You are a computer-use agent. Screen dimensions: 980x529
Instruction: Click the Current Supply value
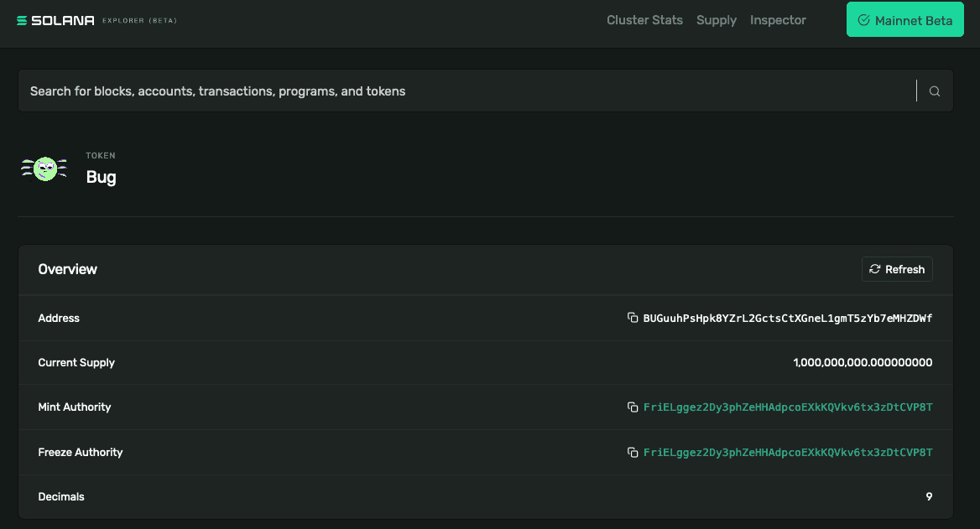coord(862,363)
